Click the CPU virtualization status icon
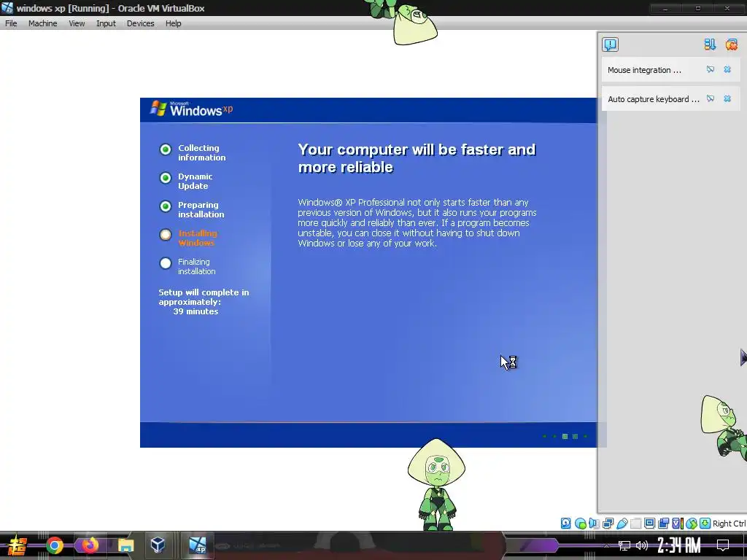The height and width of the screenshot is (560, 747). click(678, 524)
